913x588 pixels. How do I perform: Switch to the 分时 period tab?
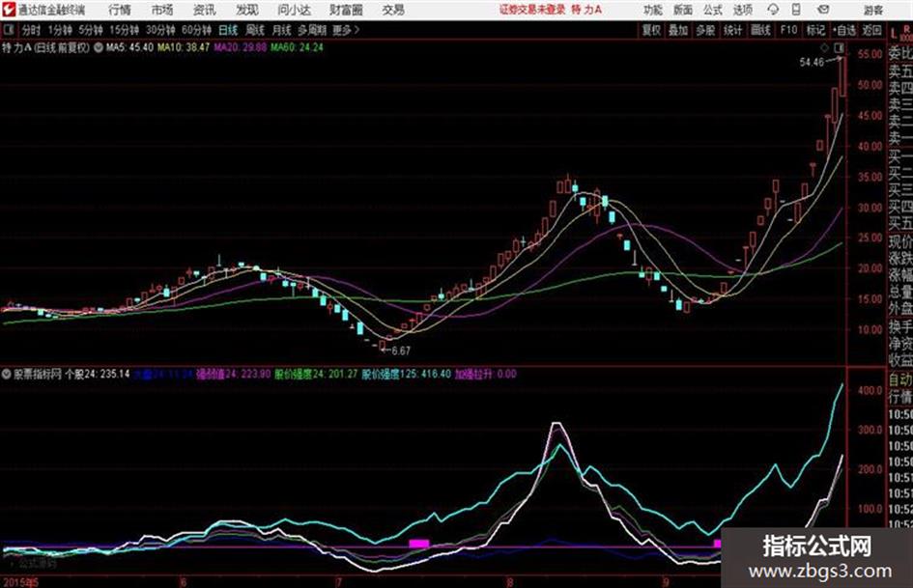32,30
